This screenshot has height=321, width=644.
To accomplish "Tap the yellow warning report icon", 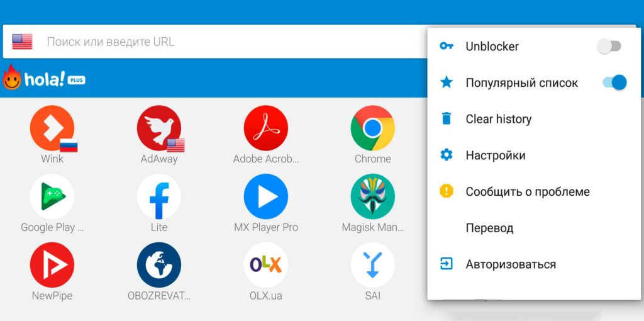I will 446,191.
